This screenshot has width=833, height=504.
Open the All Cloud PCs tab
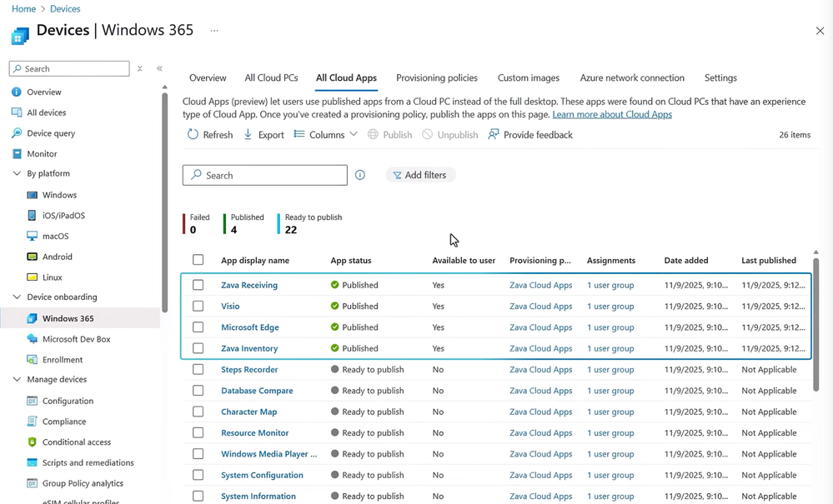271,78
